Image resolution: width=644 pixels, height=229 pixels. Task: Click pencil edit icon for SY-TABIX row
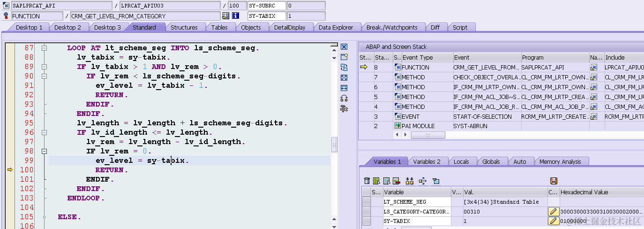click(554, 221)
